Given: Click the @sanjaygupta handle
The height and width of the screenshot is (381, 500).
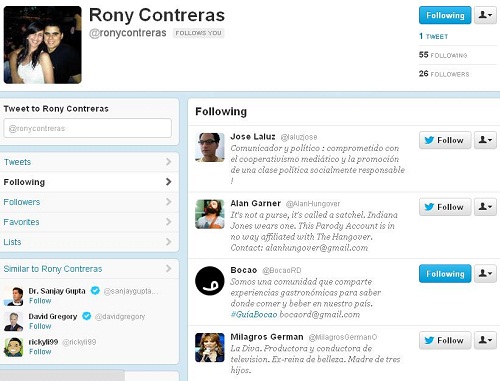Looking at the screenshot, I should pos(131,291).
